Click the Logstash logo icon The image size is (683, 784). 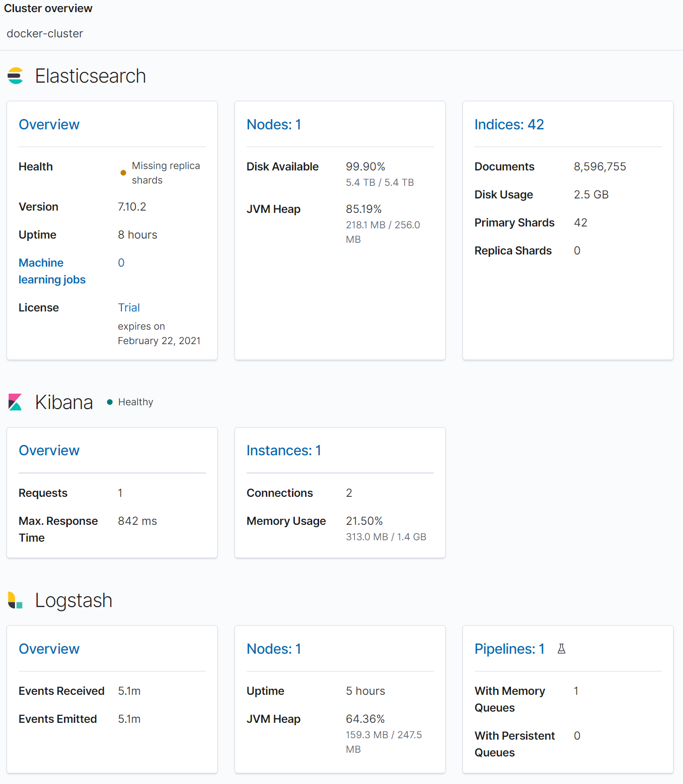pos(15,600)
